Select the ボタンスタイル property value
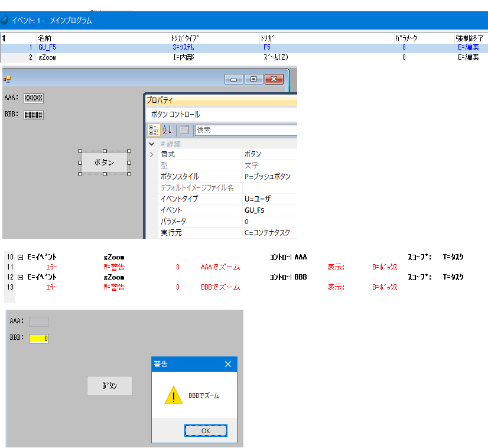Viewport: 488px width, 448px height. tap(268, 177)
